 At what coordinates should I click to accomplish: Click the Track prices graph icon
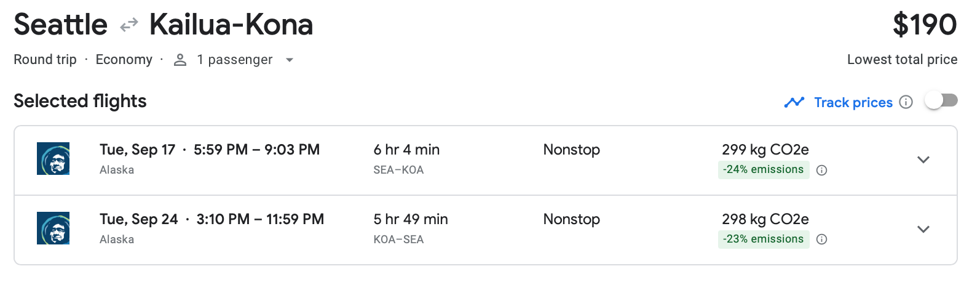pyautogui.click(x=794, y=102)
